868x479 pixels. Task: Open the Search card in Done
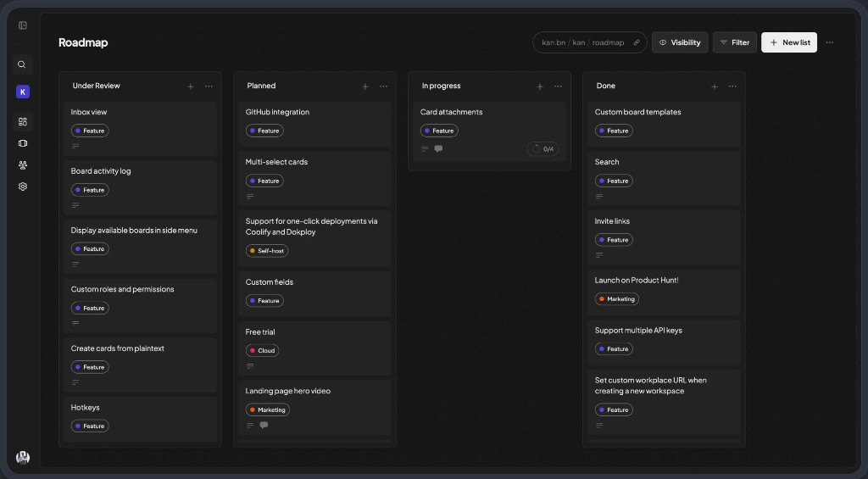pos(665,178)
